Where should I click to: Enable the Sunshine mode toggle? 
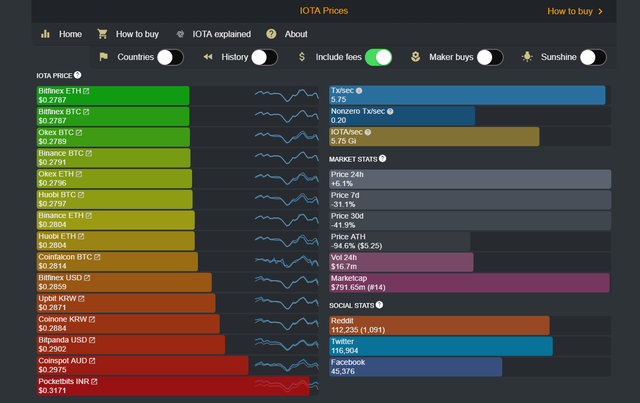[x=593, y=58]
